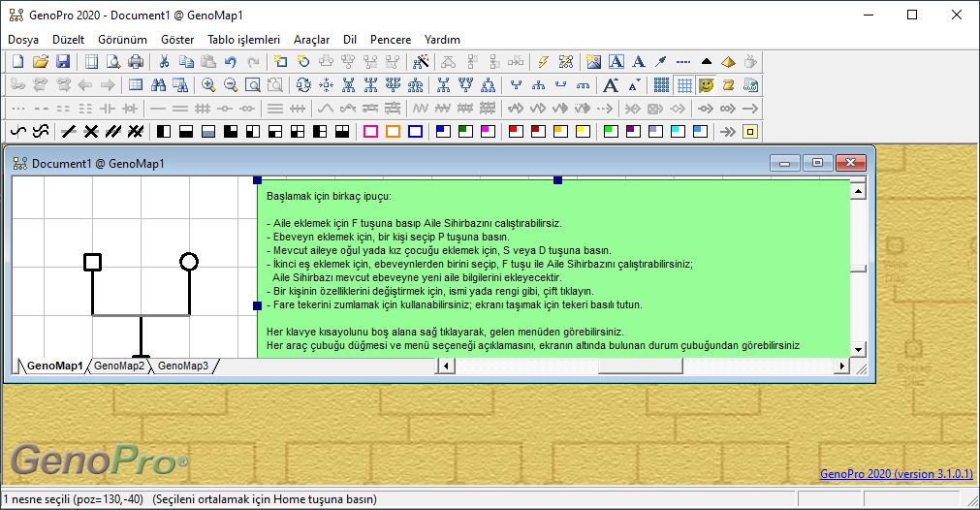Screen dimensions: 980x510
Task: Open the Düzelt menu
Action: click(68, 40)
